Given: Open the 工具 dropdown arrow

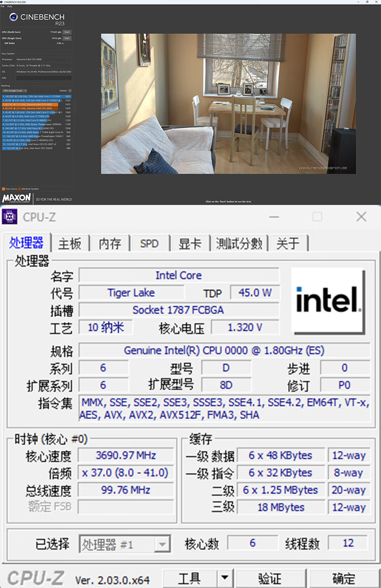Looking at the screenshot, I should pyautogui.click(x=225, y=578).
